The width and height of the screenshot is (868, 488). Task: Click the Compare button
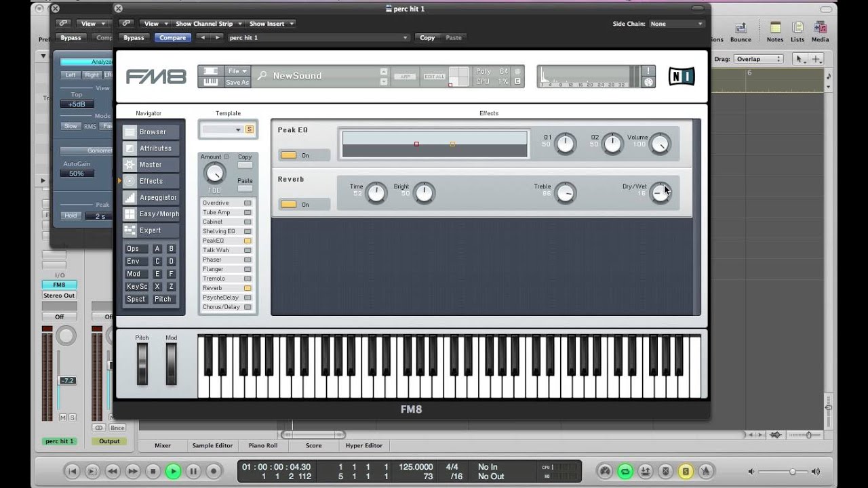point(172,38)
